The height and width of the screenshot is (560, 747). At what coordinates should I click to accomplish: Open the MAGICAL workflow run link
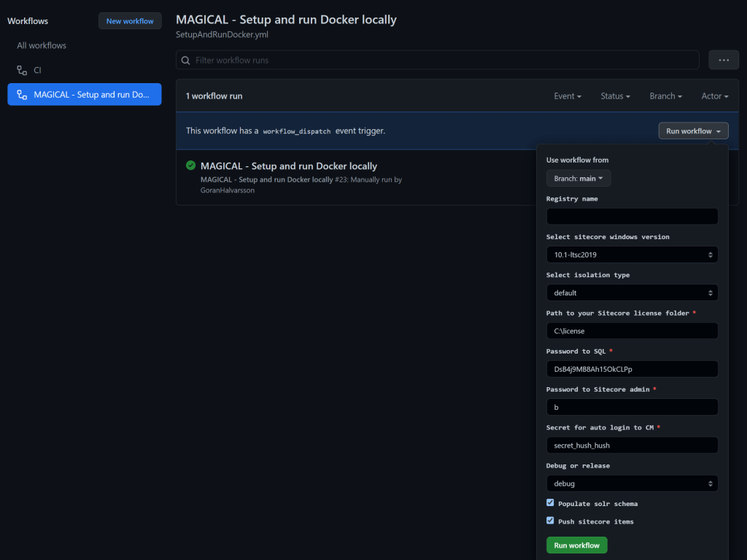click(288, 166)
